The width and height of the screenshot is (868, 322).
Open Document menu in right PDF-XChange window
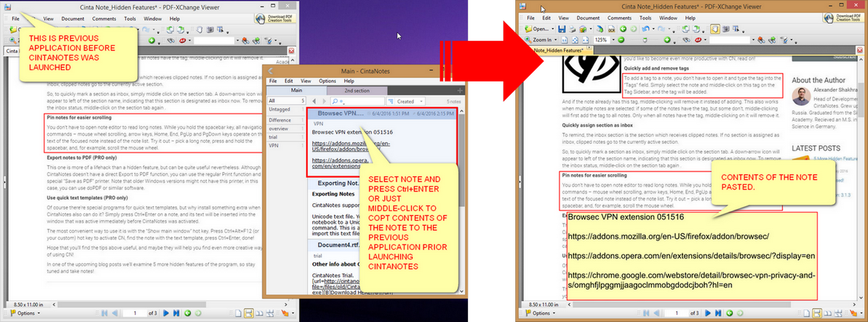588,17
